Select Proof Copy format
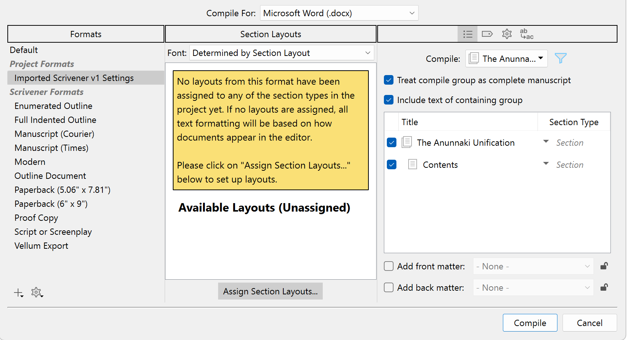644x340 pixels. click(36, 218)
